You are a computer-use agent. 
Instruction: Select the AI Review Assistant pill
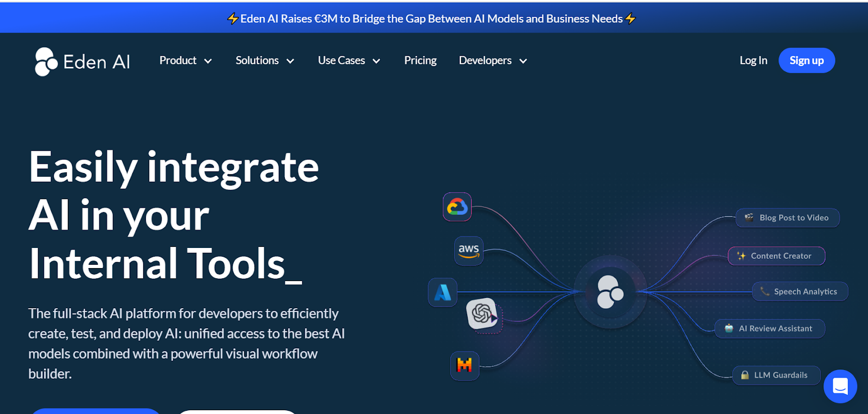point(770,328)
